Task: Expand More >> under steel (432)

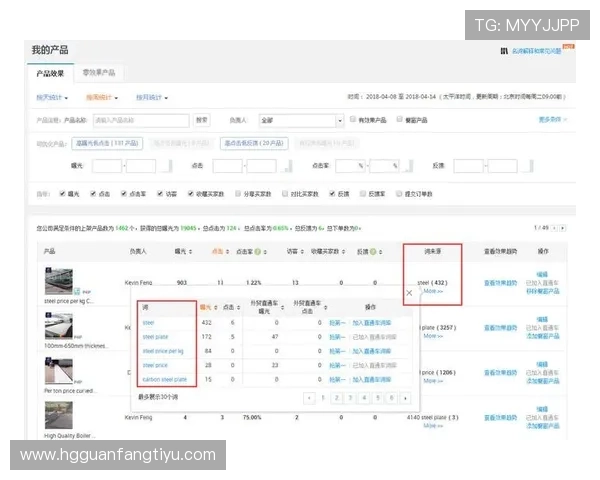Action: [x=433, y=291]
